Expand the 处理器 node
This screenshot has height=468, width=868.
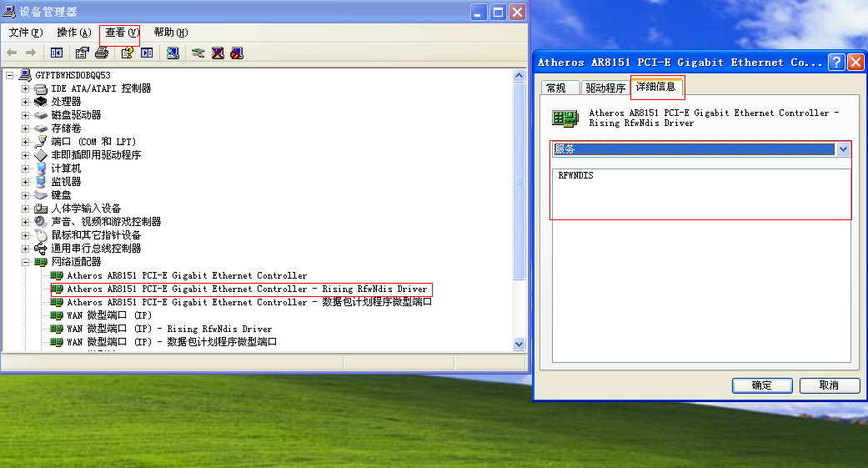[26, 102]
